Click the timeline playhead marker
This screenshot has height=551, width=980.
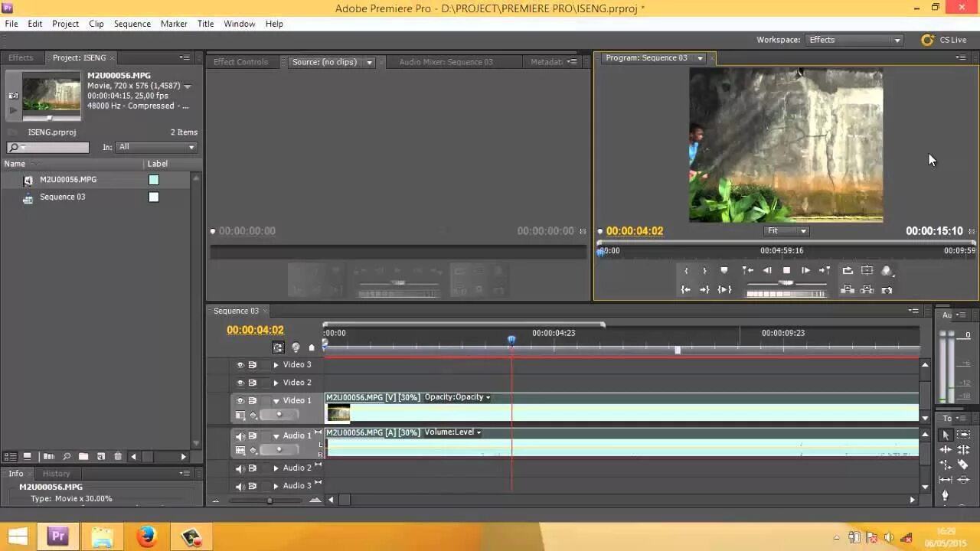511,340
